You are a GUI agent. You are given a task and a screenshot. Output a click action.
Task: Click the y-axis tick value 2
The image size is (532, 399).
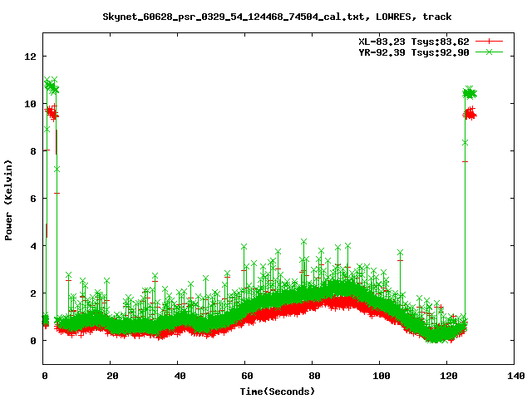pos(33,293)
